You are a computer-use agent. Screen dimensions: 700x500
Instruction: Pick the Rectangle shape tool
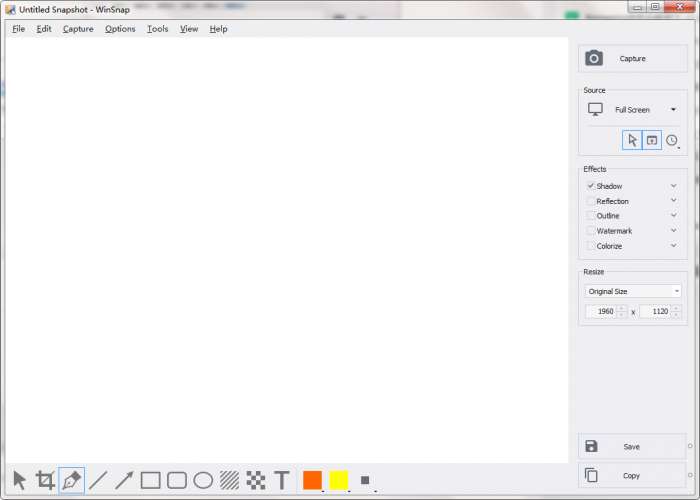(x=150, y=480)
